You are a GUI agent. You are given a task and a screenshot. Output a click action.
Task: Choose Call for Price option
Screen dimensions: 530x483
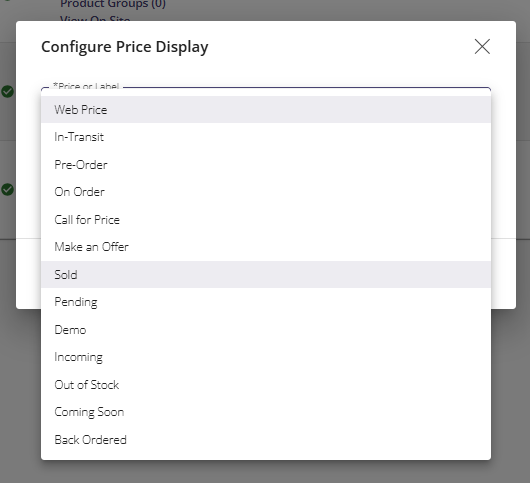[x=266, y=220]
